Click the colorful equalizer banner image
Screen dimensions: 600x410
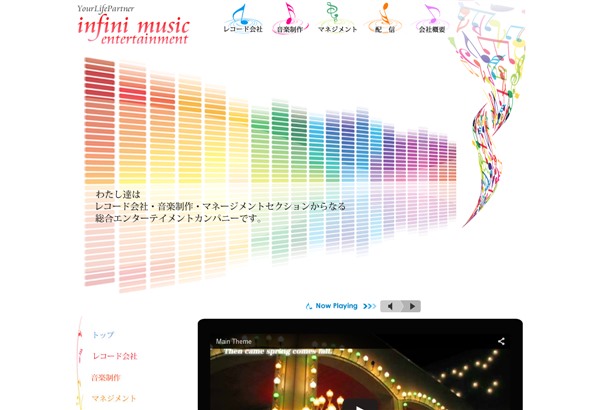(270, 175)
